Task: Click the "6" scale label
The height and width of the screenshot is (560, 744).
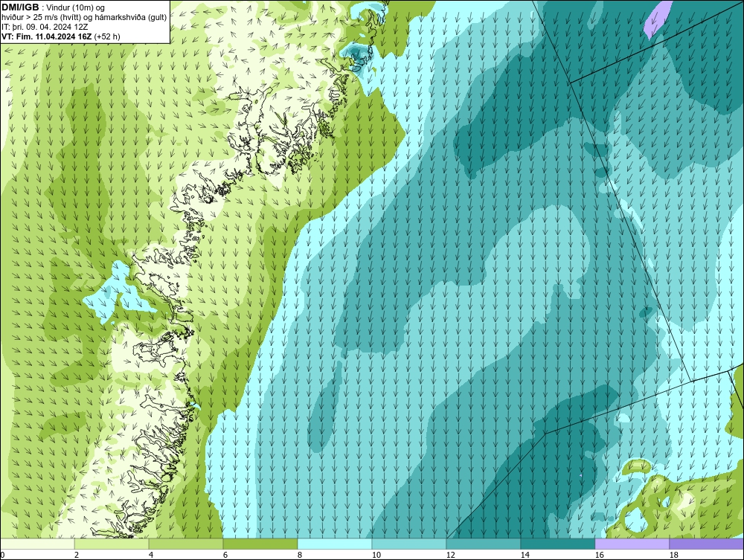Action: pos(225,555)
